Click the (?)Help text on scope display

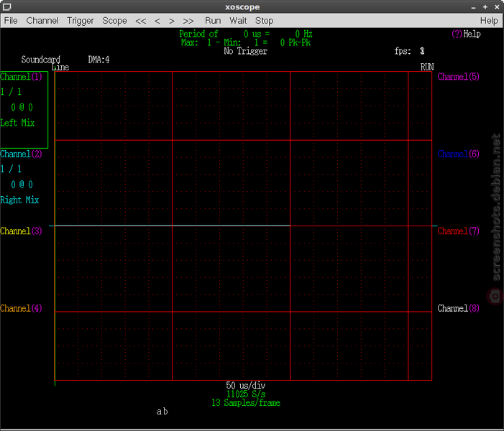(466, 34)
